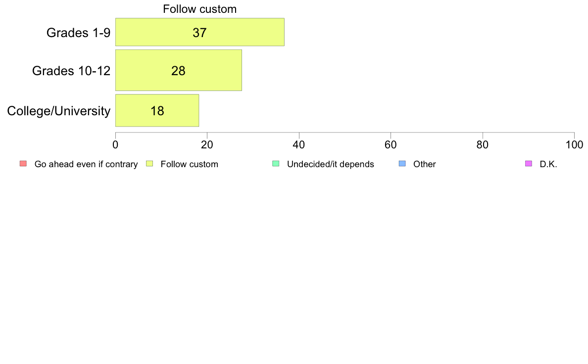
Task: Click the Go ahead even if contrary legend text
Action: (x=86, y=164)
